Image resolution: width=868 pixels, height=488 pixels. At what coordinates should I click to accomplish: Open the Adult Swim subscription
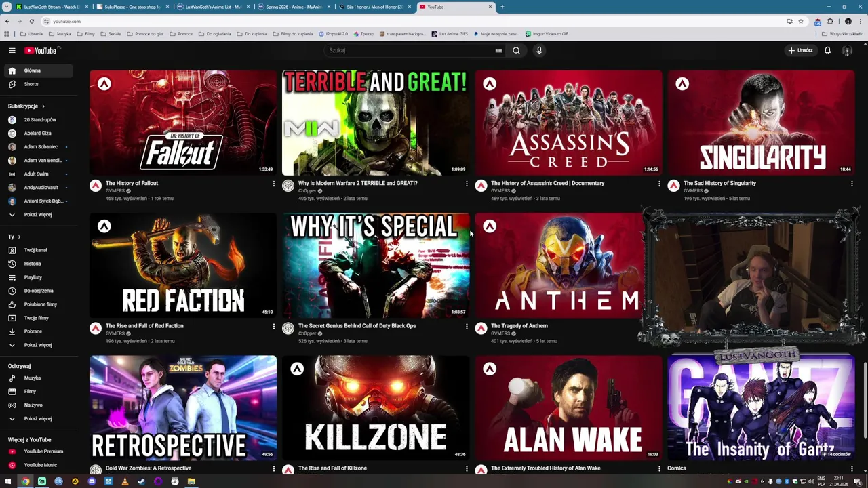point(37,174)
